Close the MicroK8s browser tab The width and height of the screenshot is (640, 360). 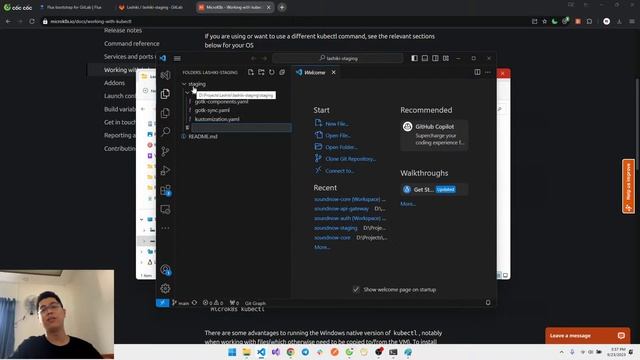point(269,7)
